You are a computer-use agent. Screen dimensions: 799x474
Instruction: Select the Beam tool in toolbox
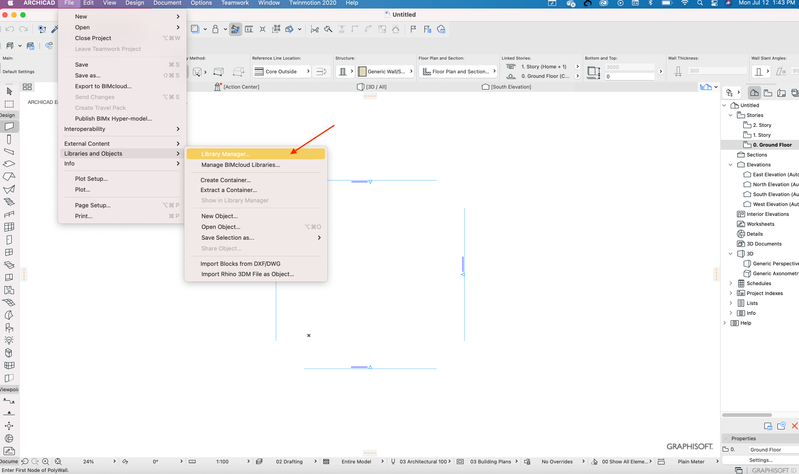[x=9, y=151]
